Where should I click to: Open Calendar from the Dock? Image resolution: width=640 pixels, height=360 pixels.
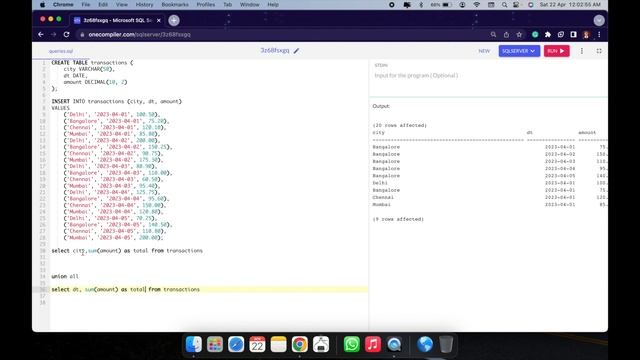click(x=257, y=344)
